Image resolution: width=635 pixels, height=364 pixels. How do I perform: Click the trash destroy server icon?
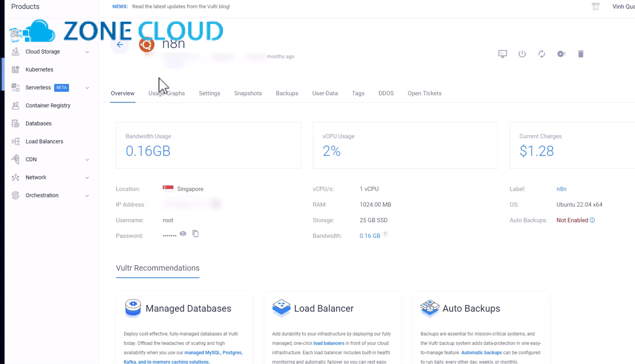tap(581, 54)
